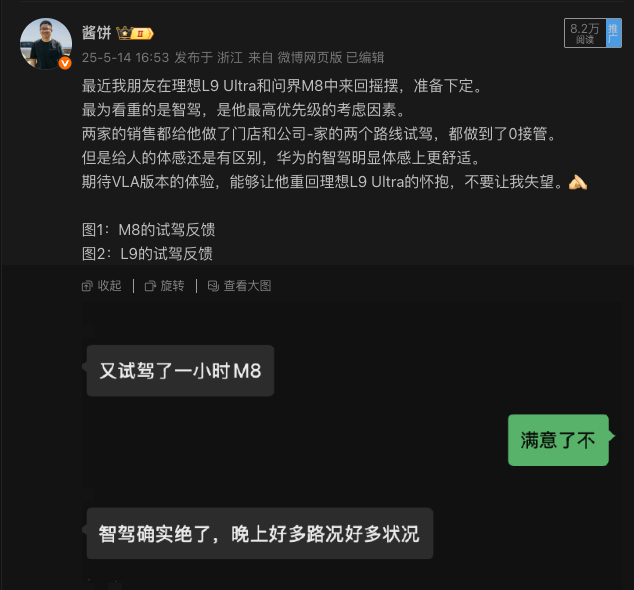Click the blue 推广 promote button

click(613, 33)
